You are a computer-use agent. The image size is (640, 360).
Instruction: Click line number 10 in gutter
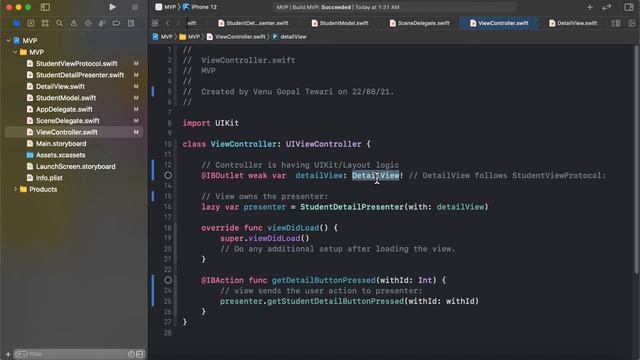(168, 144)
